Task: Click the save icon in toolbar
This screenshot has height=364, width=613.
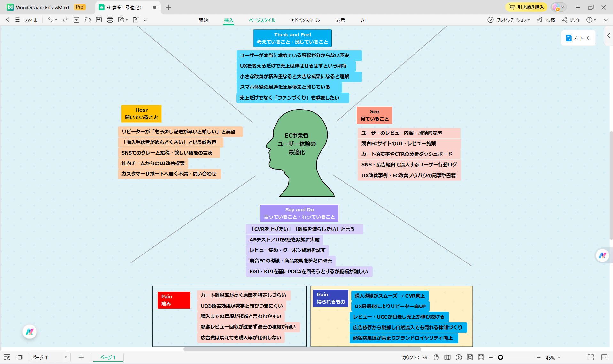Action: click(x=99, y=20)
